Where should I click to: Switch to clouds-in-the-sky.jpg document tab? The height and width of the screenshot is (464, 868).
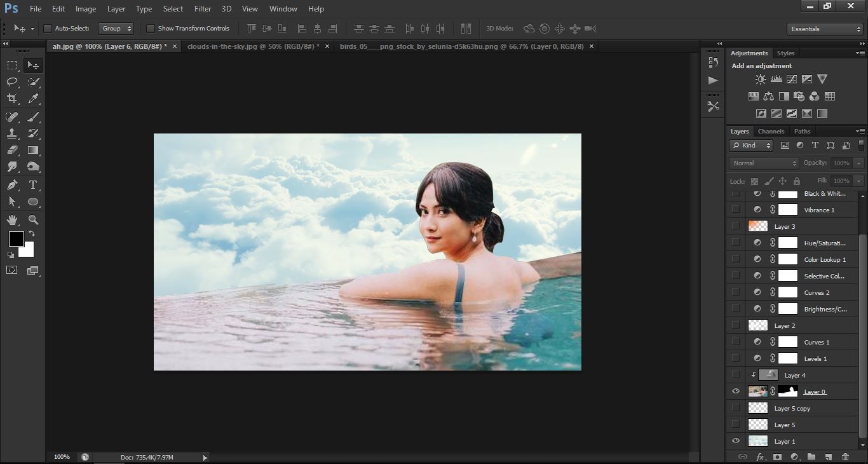tap(253, 46)
